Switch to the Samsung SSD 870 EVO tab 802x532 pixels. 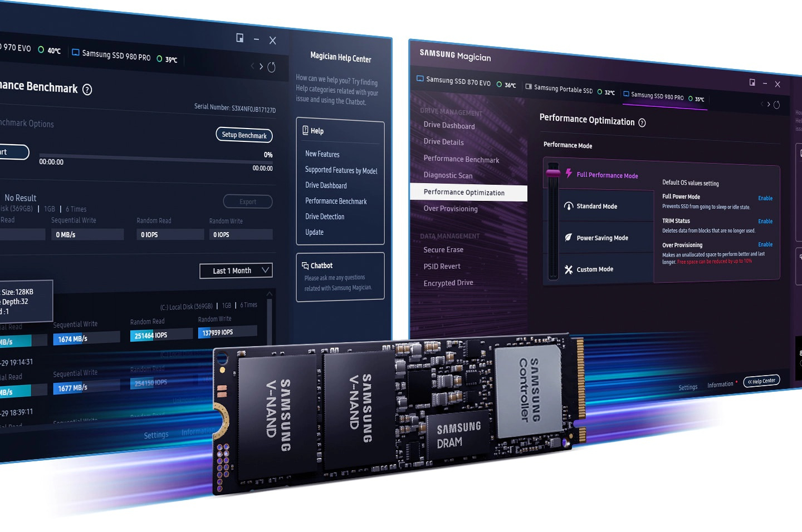click(453, 81)
